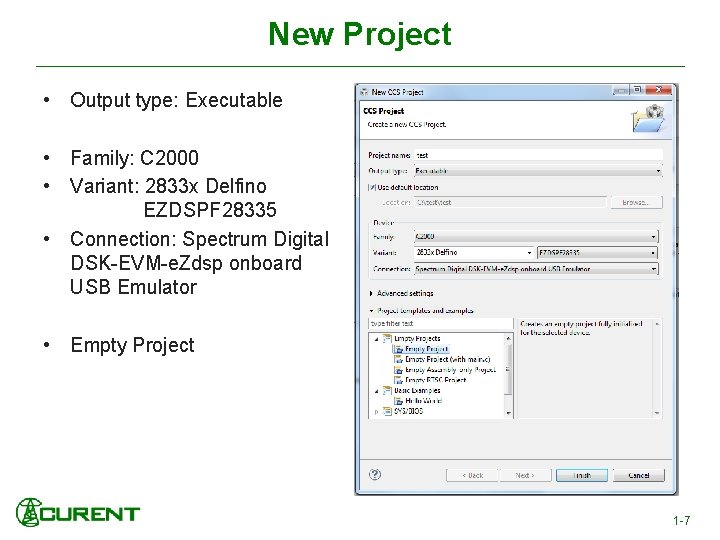Open the help question mark icon

375,474
